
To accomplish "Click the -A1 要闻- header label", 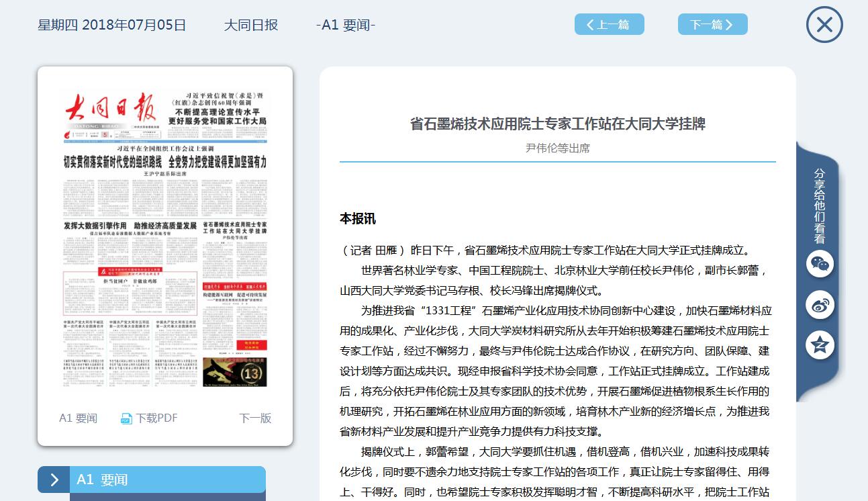I will (x=346, y=26).
